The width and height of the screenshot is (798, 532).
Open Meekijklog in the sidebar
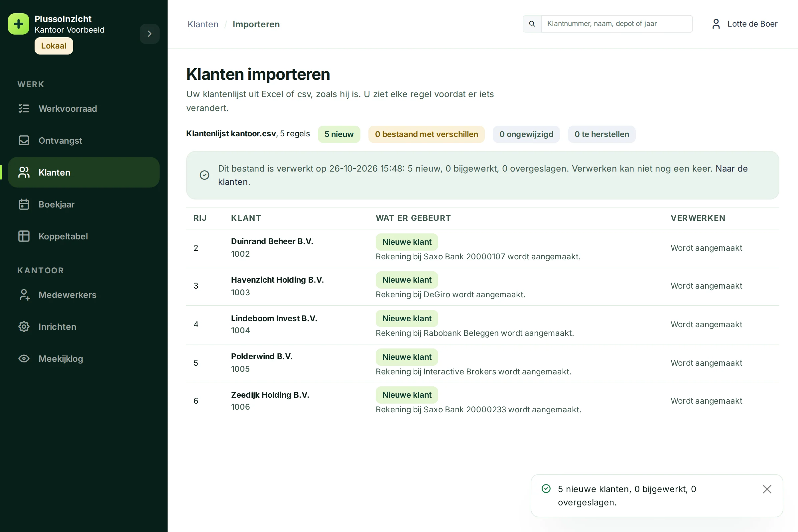tap(84, 359)
